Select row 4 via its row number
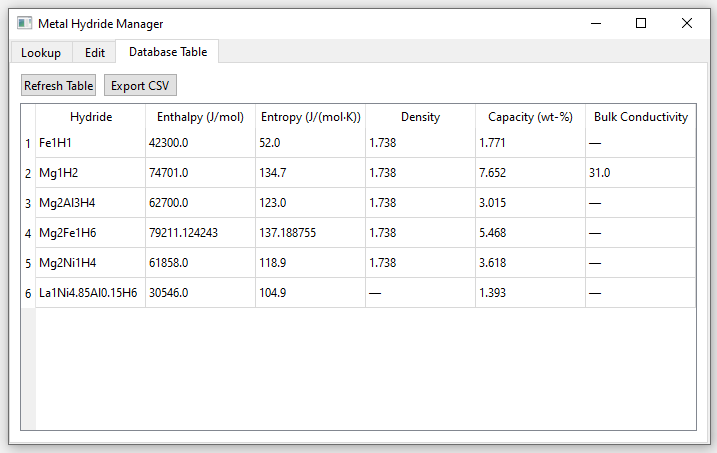 28,233
